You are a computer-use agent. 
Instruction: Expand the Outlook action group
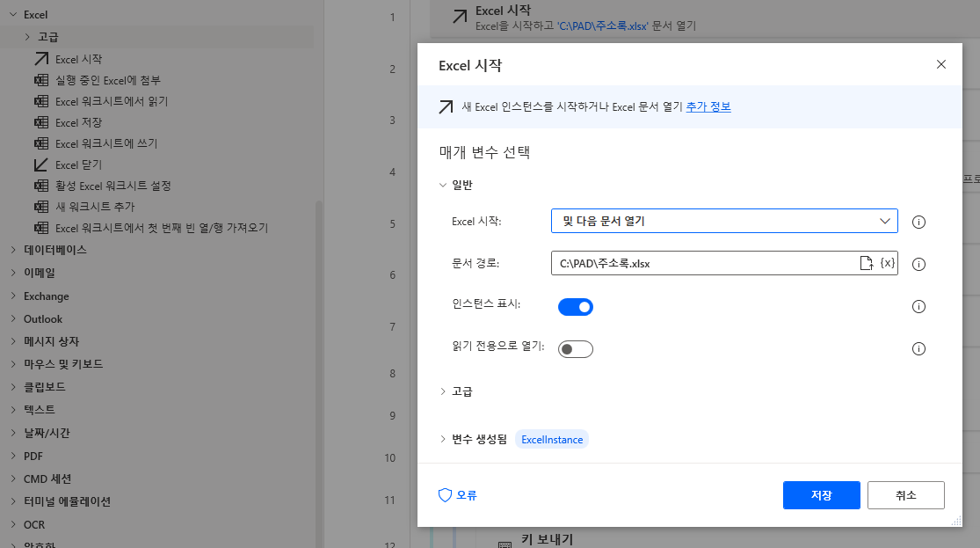point(13,318)
